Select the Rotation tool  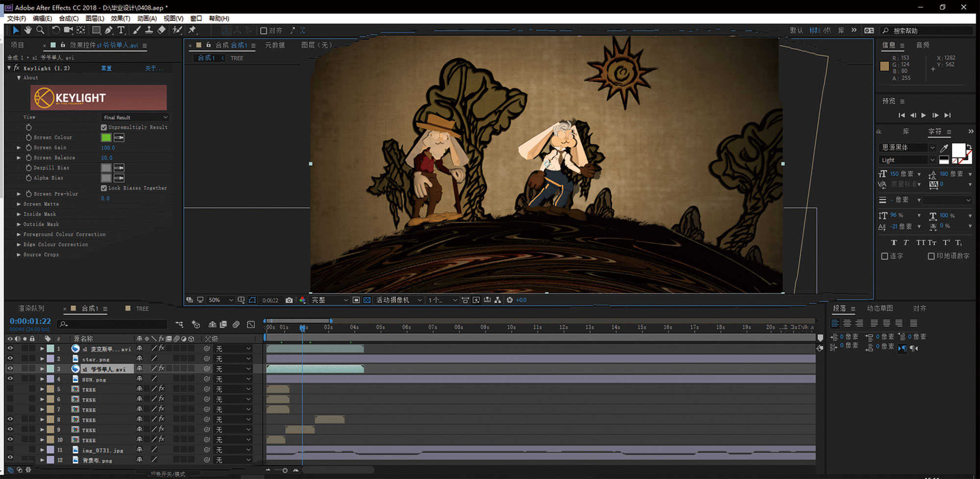click(x=56, y=30)
